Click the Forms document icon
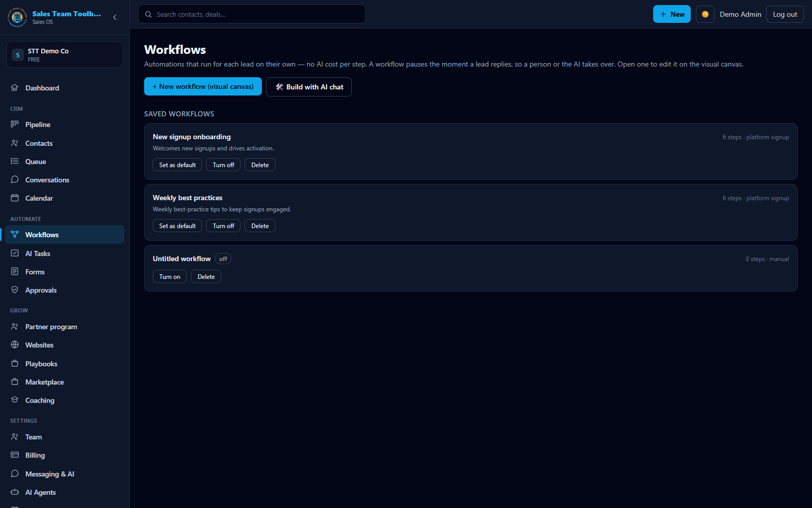 click(15, 272)
